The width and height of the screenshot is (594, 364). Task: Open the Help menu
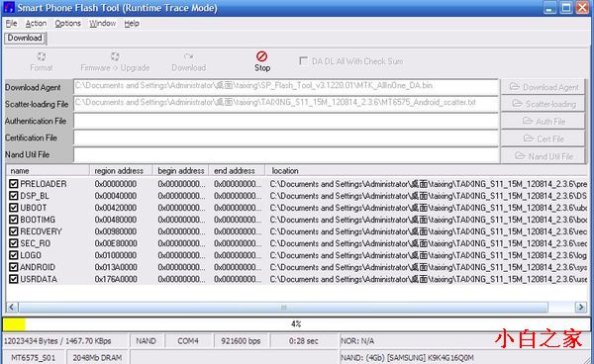(x=132, y=24)
